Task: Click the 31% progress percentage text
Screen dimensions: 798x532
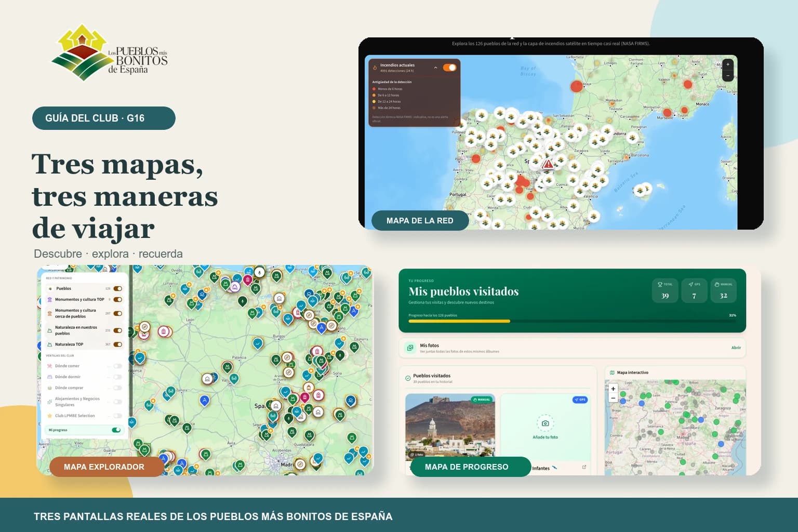Action: pos(733,315)
